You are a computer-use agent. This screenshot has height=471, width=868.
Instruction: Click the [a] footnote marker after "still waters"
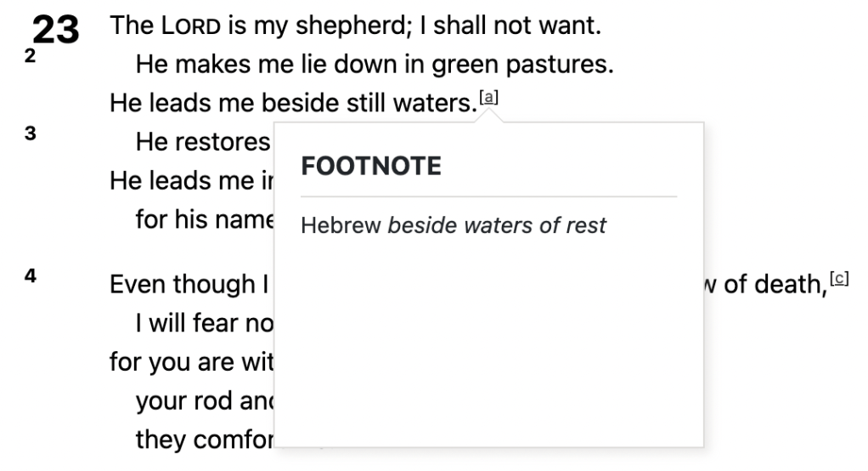pos(488,98)
